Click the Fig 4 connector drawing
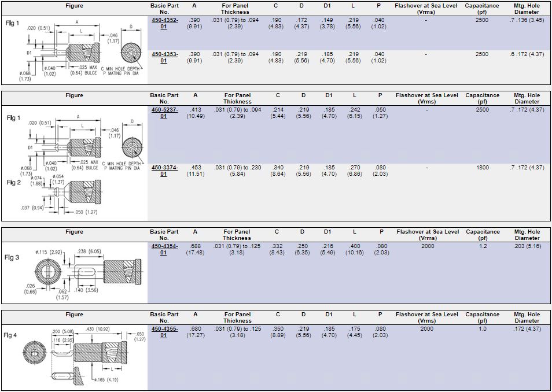The height and width of the screenshot is (392, 552). (x=81, y=353)
